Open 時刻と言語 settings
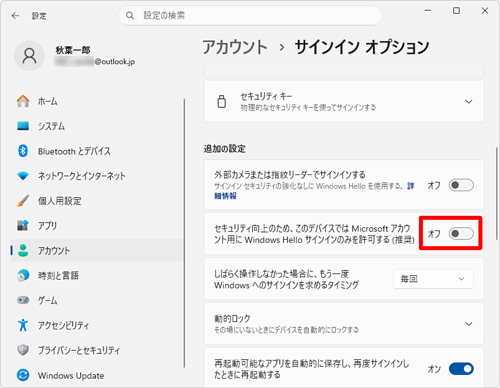 97,275
